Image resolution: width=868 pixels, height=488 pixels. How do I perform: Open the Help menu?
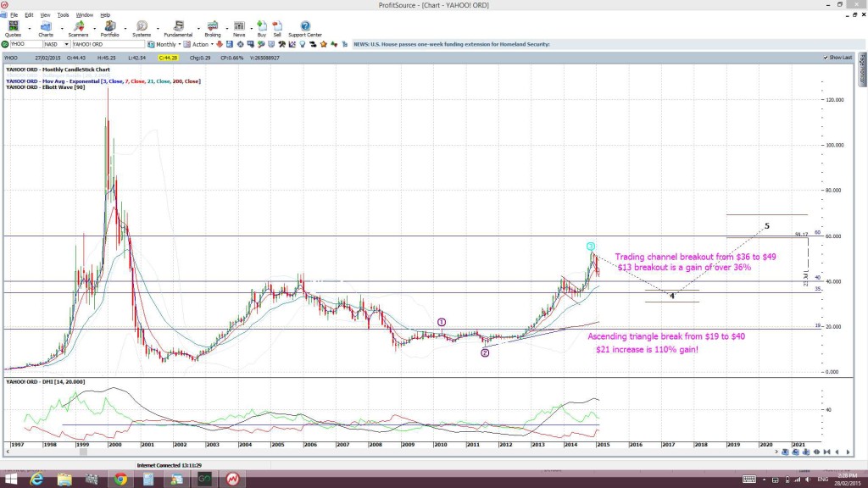(105, 15)
